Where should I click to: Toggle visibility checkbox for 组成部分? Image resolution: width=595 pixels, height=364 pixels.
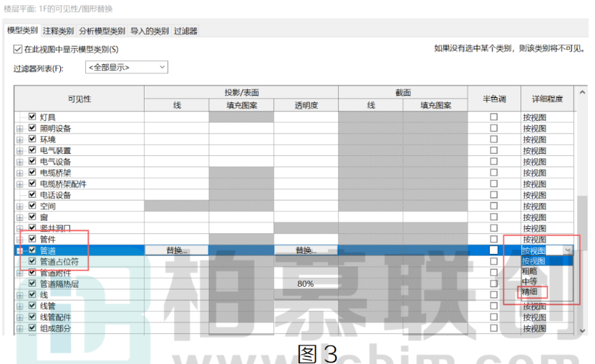[x=32, y=328]
